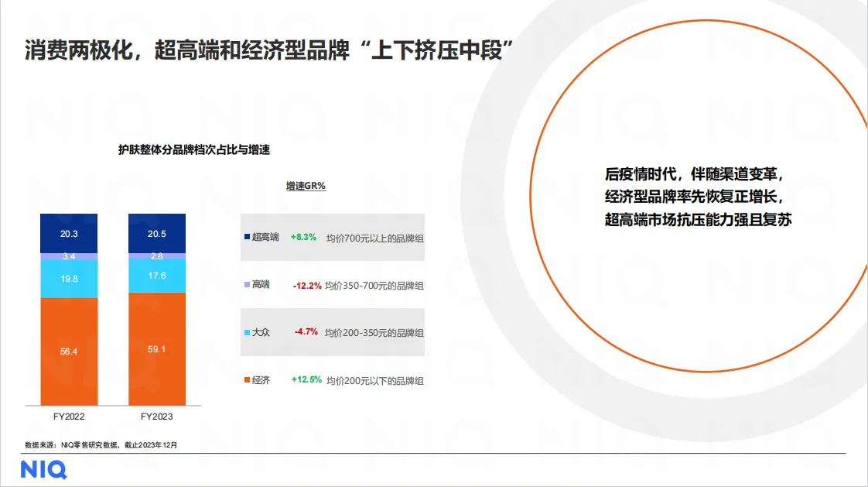This screenshot has width=868, height=487.
Task: Select the slide title about 消费两极化
Action: 268,50
